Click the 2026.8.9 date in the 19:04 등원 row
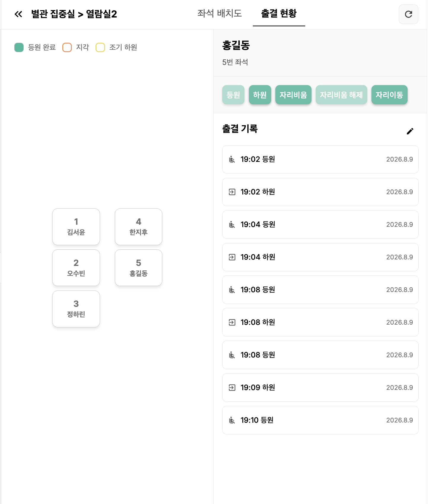429x504 pixels. tap(400, 225)
